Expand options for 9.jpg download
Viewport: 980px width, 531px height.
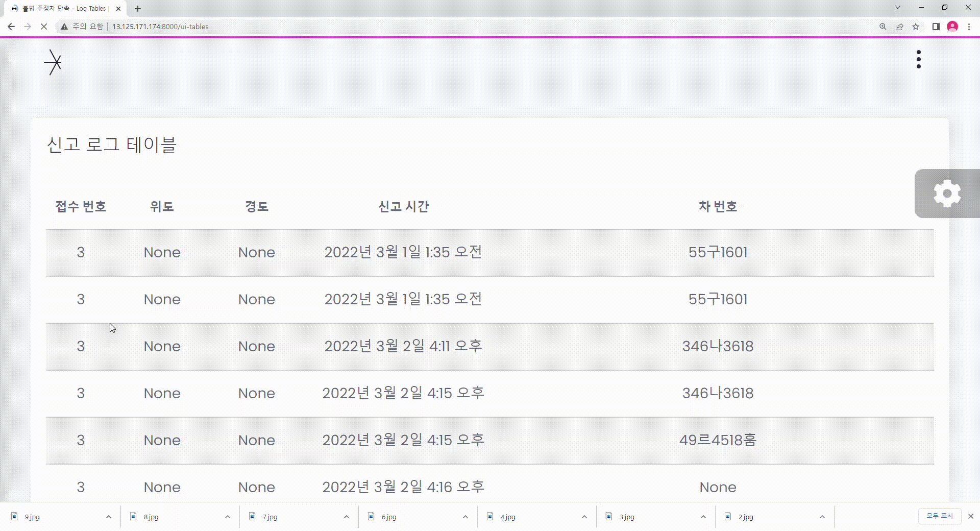(109, 517)
